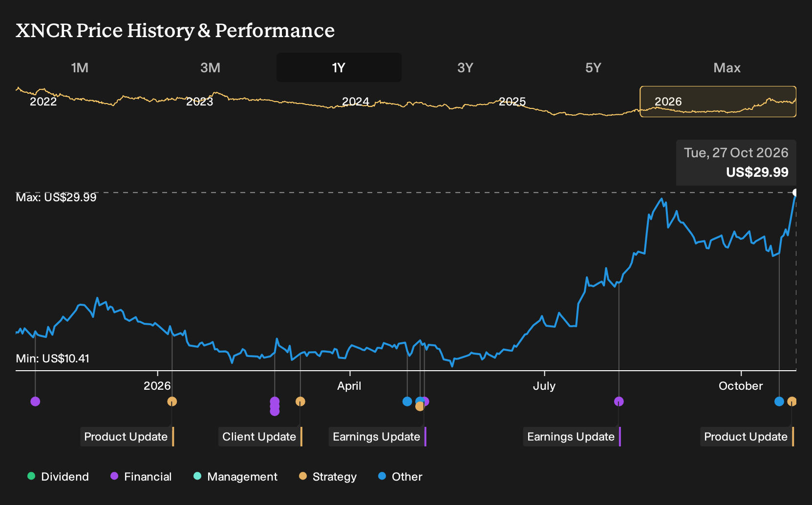
Task: Toggle the Other legend filter
Action: click(400, 477)
